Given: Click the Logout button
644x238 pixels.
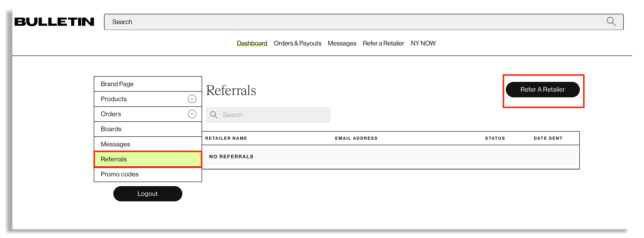Looking at the screenshot, I should pyautogui.click(x=147, y=193).
